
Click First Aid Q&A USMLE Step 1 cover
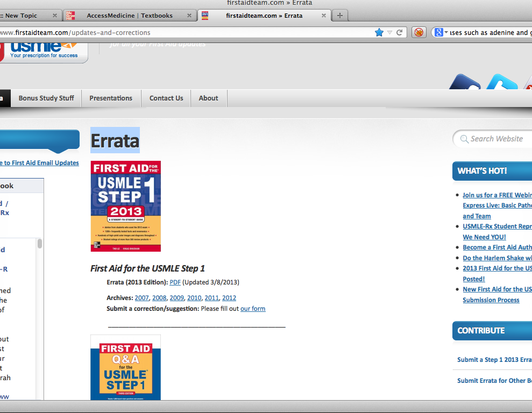click(x=125, y=368)
